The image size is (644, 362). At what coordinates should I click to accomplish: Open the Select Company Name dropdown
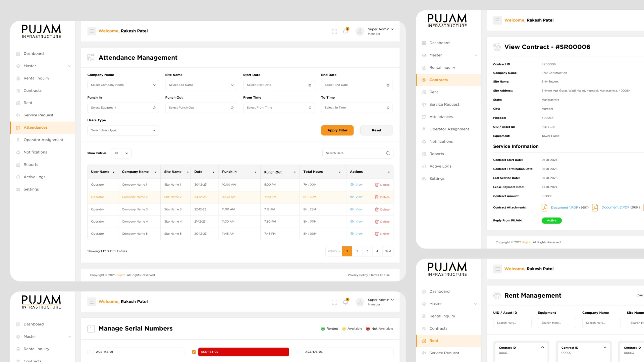pyautogui.click(x=123, y=85)
